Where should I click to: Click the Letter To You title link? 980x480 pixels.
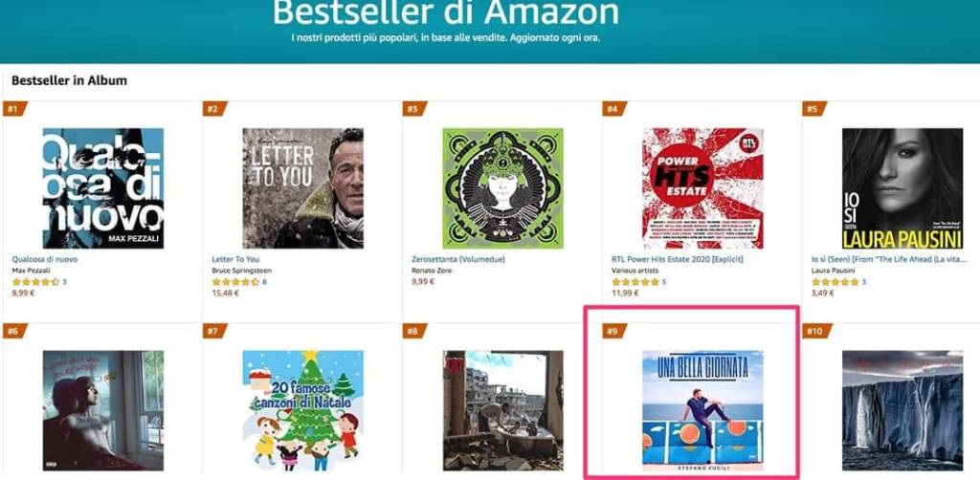(x=235, y=259)
